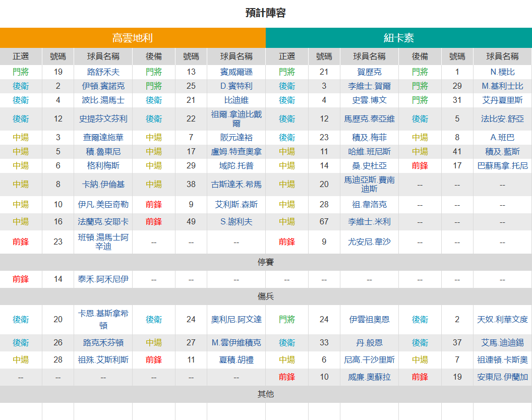Open player 桑.史杜亞
Screen dimensions: 532x420
370,166
